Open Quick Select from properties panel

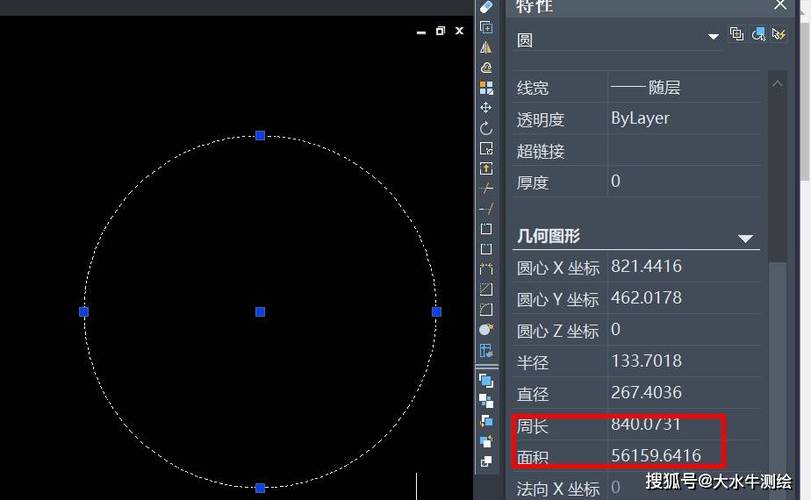[x=779, y=35]
